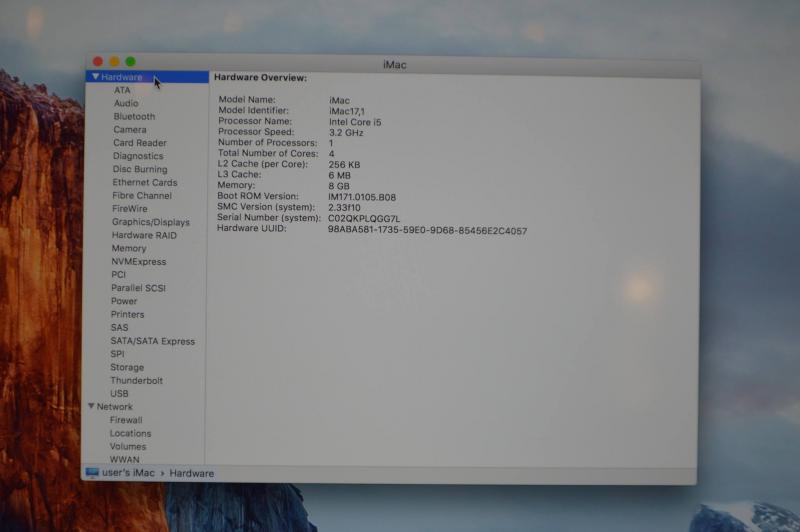
Task: Click the computer icon in path bar
Action: click(x=92, y=473)
